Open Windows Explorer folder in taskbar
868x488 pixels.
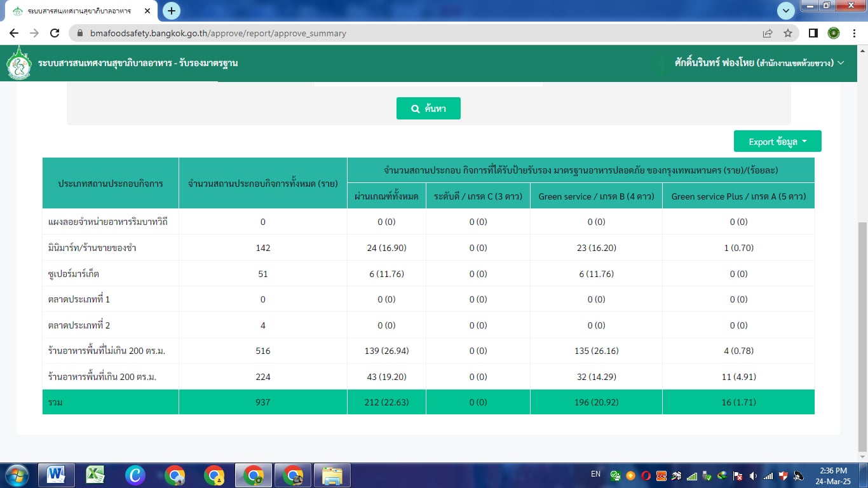[x=332, y=475]
